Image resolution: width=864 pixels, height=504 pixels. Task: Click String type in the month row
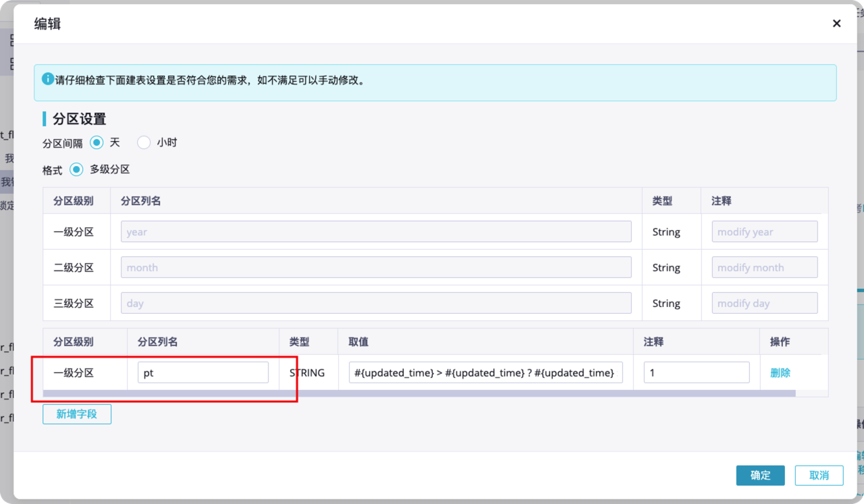(666, 267)
